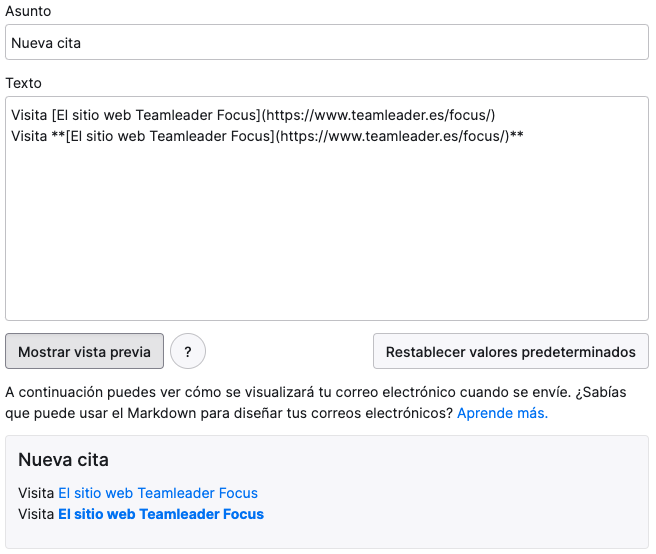Click the Mostrar vista previa button
Image resolution: width=656 pixels, height=554 pixels.
tap(85, 351)
